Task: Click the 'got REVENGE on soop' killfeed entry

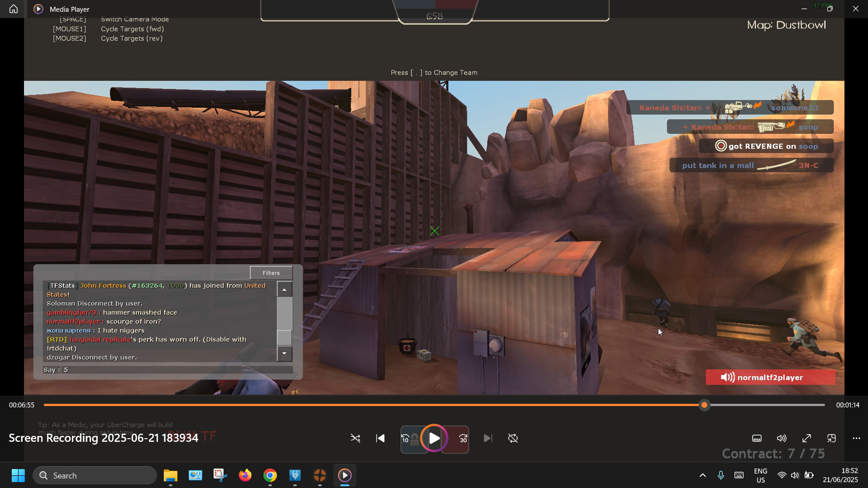Action: tap(766, 146)
